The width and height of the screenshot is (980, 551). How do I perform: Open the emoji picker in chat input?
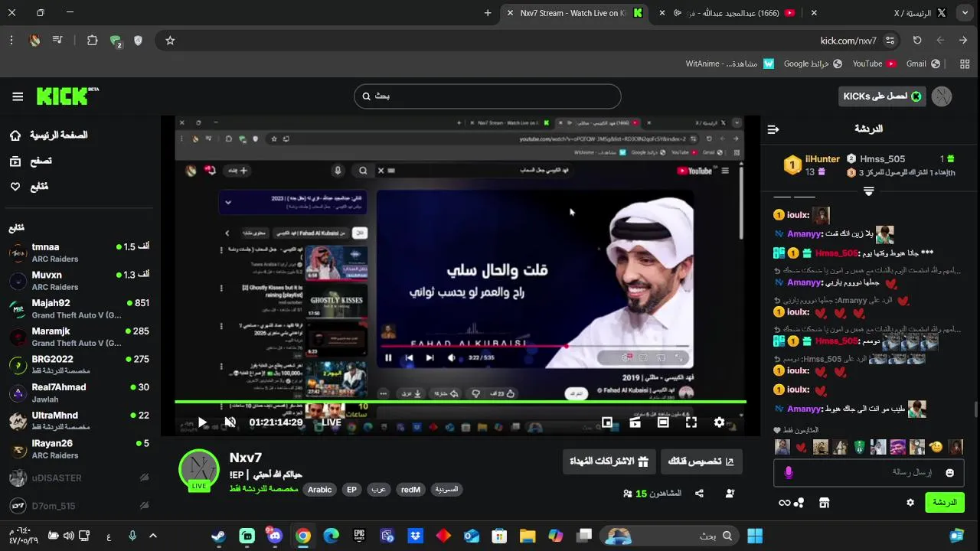coord(949,473)
